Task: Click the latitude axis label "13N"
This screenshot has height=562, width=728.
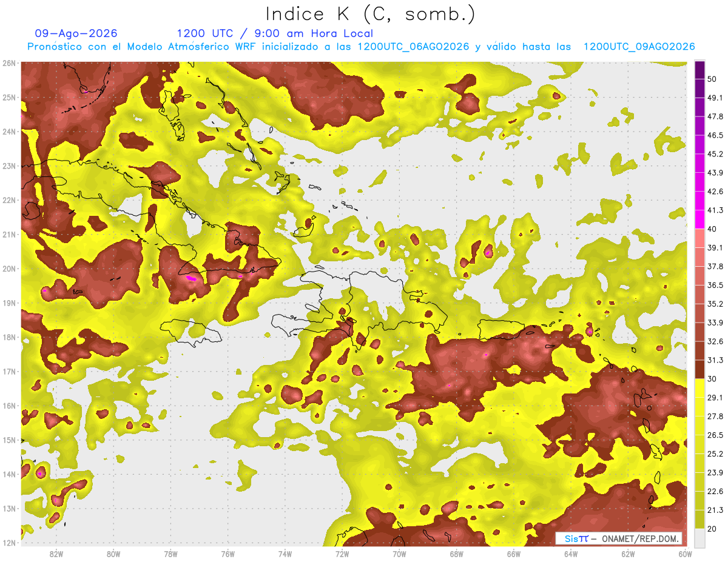Action: (x=9, y=508)
